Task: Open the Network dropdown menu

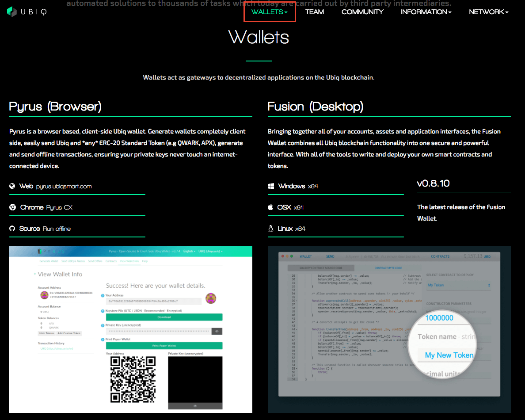Action: click(x=488, y=12)
